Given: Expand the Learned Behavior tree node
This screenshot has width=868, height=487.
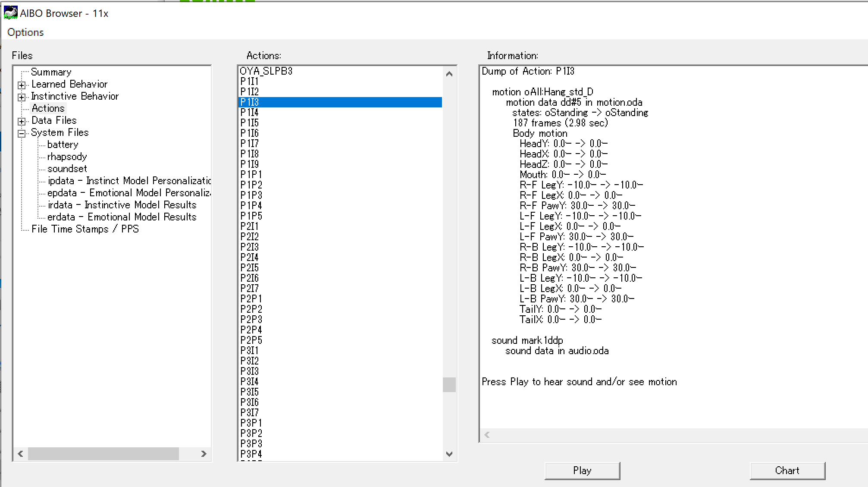Looking at the screenshot, I should point(22,85).
